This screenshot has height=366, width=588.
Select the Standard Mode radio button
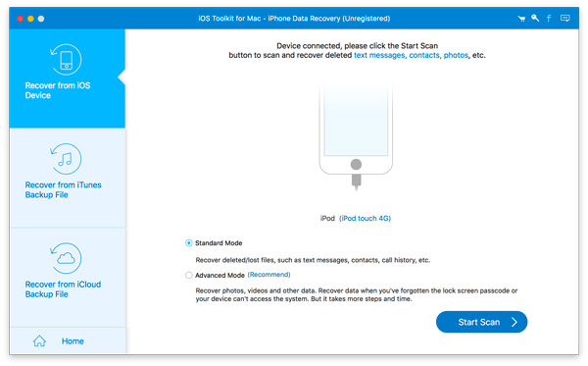[x=188, y=243]
